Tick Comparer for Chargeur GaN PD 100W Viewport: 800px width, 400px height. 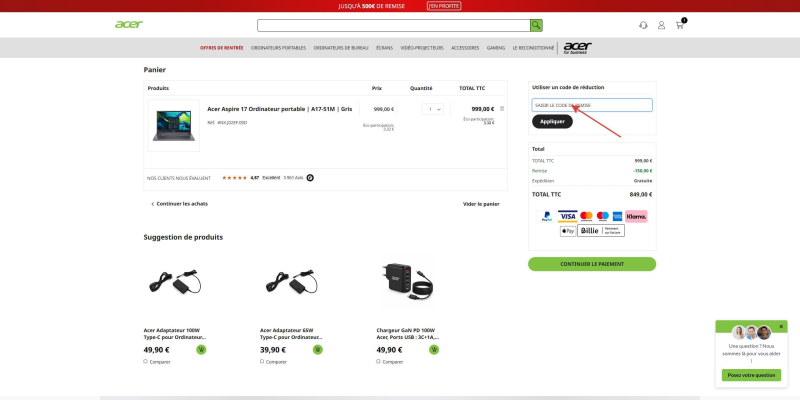(x=378, y=361)
